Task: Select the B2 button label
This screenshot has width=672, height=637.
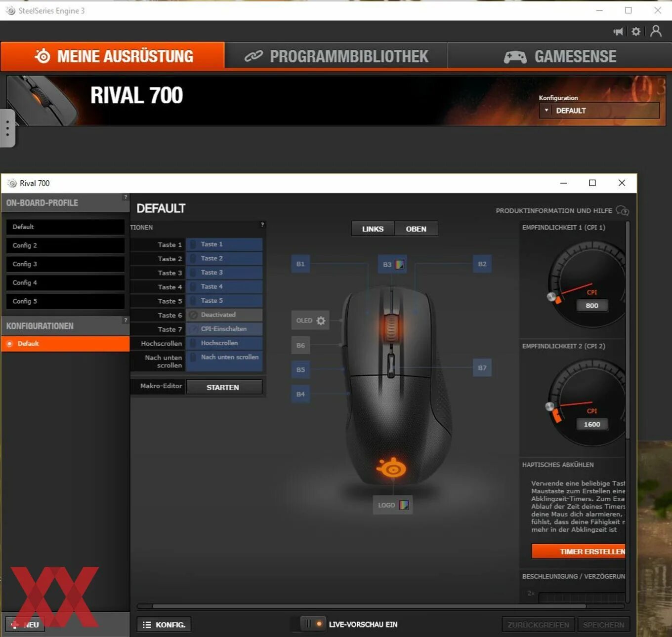Action: [482, 264]
